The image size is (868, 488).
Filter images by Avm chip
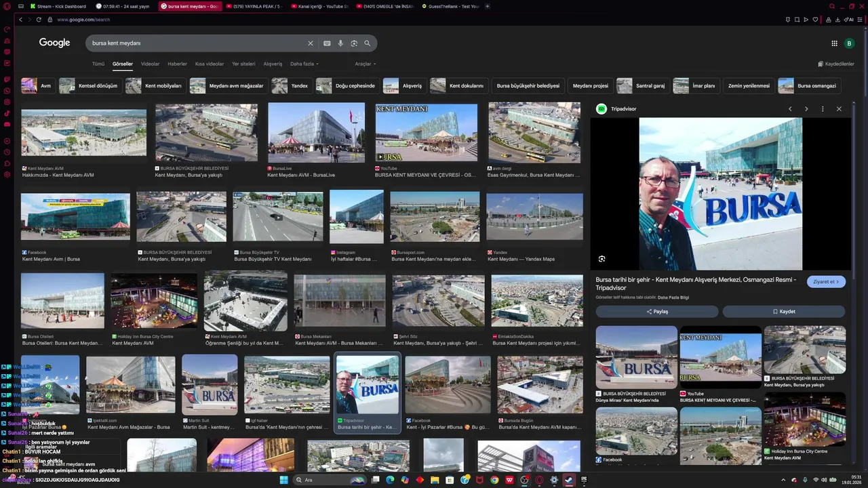click(x=38, y=86)
